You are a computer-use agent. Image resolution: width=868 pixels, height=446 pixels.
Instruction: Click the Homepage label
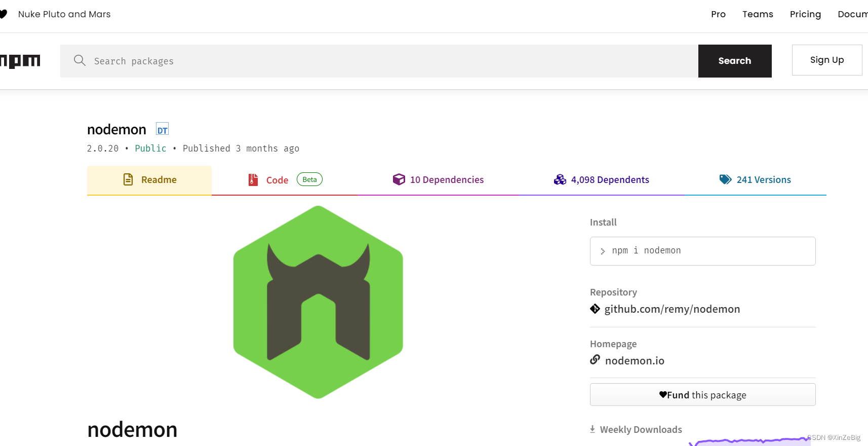[x=613, y=344]
